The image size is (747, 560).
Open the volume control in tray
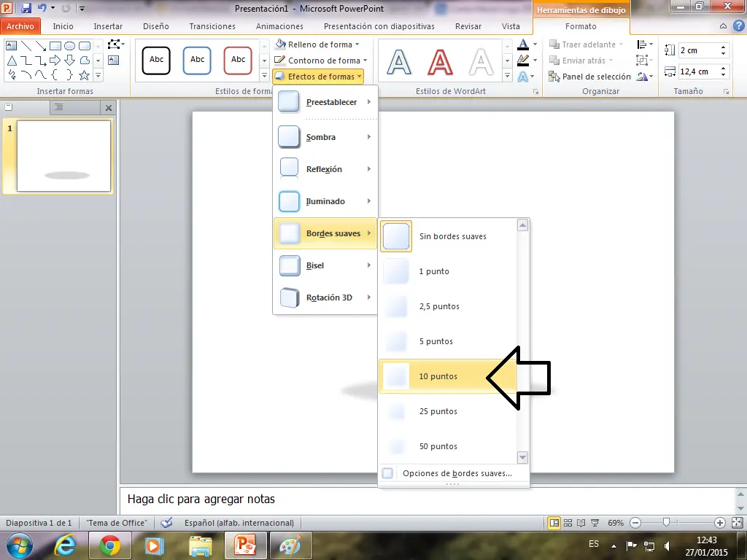pyautogui.click(x=667, y=545)
